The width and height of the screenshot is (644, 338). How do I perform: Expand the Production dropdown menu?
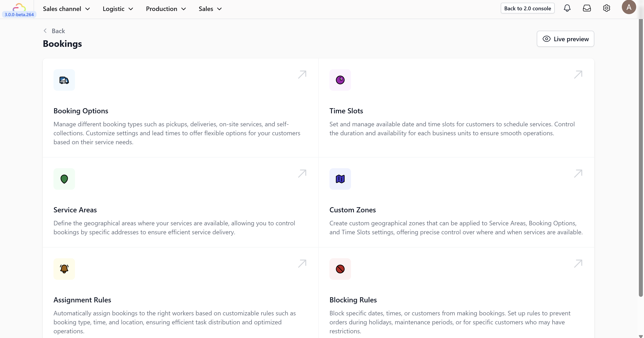coord(166,9)
